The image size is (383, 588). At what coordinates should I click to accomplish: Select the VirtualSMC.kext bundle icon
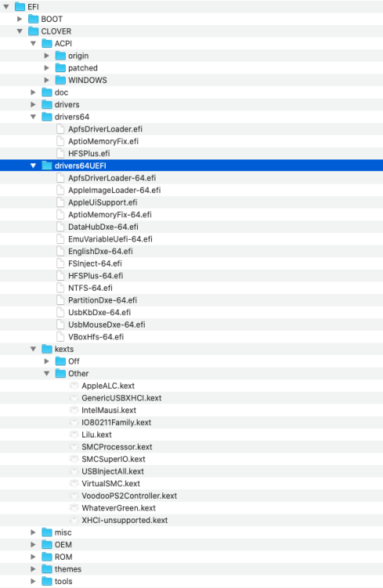click(x=74, y=484)
